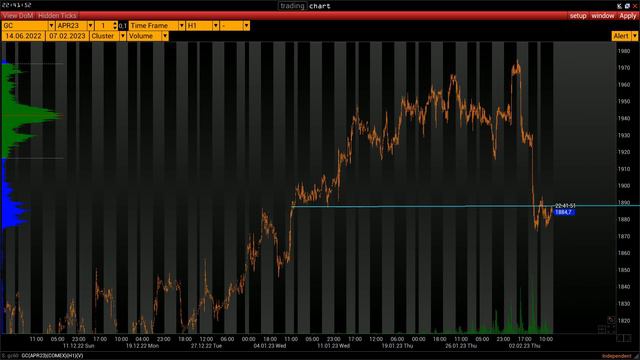The width and height of the screenshot is (640, 360).
Task: Click the 0,1 tick size value
Action: 123,26
